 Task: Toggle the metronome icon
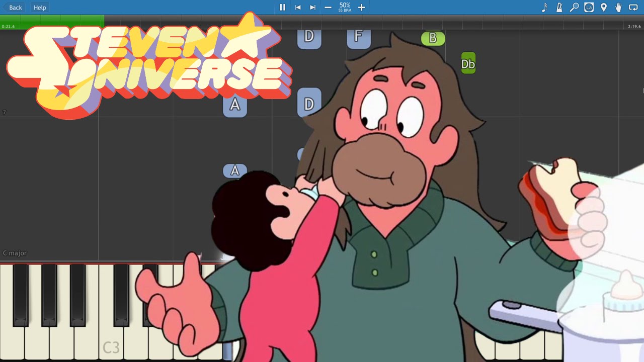tap(559, 8)
